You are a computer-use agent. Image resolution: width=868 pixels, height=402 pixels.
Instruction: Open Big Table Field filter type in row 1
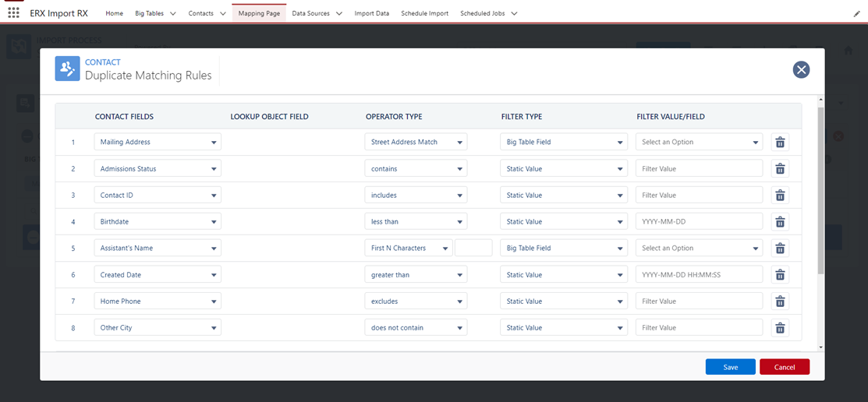tap(563, 142)
